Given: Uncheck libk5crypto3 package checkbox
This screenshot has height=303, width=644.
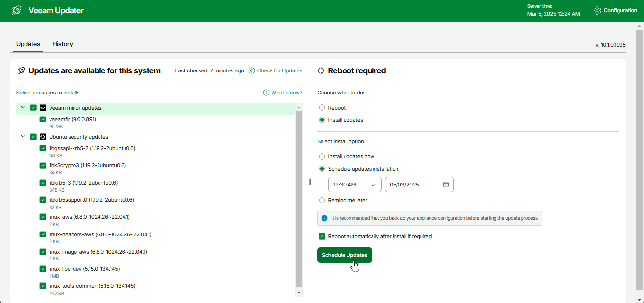Looking at the screenshot, I should tap(43, 165).
